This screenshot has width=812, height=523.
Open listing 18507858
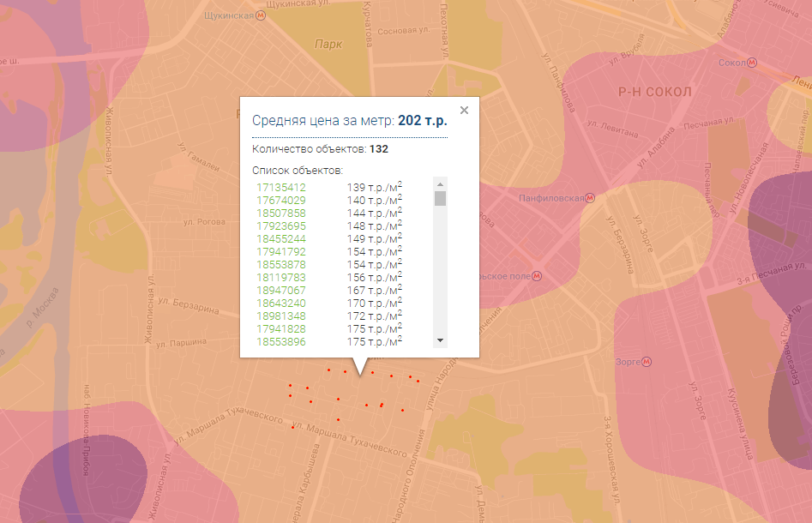tap(281, 213)
